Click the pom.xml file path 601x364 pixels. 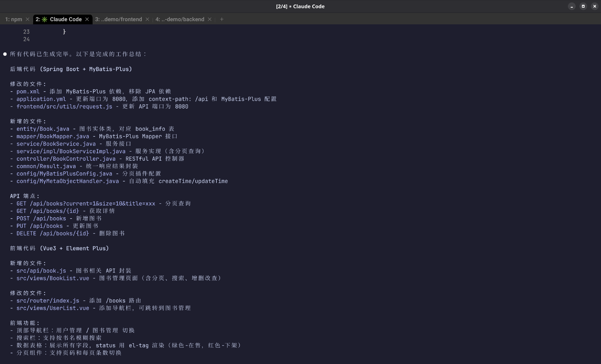[28, 92]
